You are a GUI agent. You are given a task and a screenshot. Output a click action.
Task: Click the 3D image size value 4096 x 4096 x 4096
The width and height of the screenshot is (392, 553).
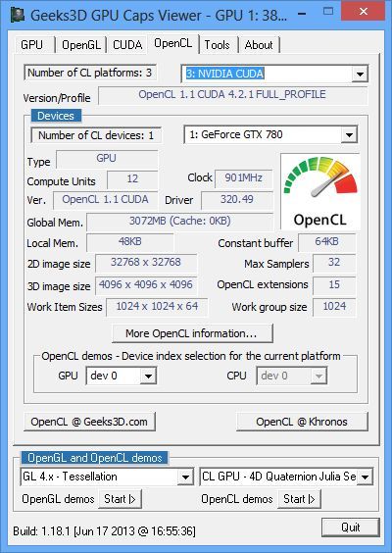(x=146, y=285)
